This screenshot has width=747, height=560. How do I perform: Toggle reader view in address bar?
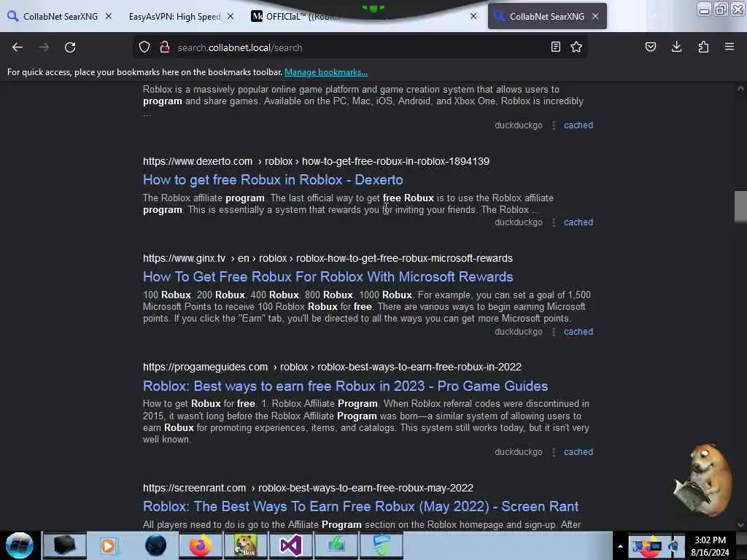coord(555,47)
